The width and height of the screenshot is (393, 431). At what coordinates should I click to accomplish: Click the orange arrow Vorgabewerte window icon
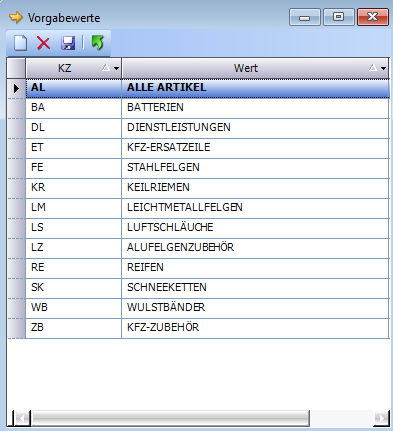coord(16,17)
